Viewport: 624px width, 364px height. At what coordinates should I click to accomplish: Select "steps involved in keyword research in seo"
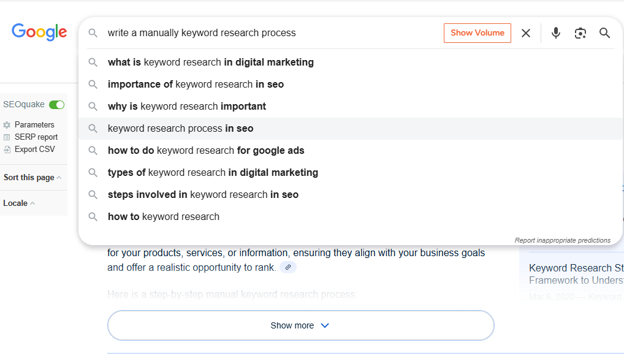[x=203, y=195]
